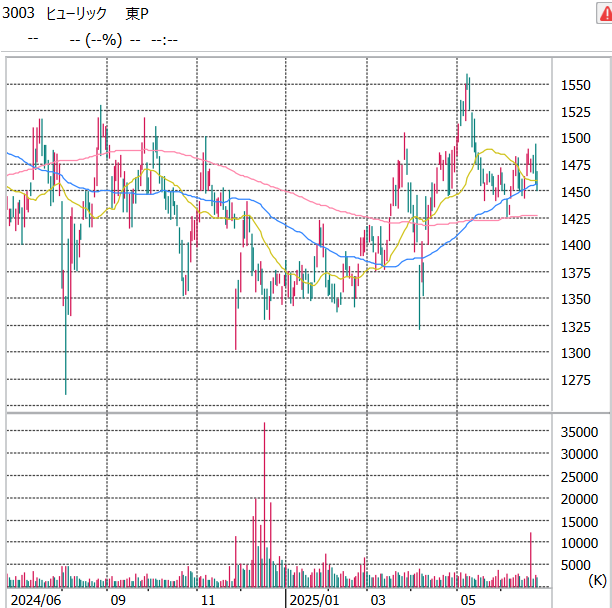Click price axis label 1350

pos(576,299)
